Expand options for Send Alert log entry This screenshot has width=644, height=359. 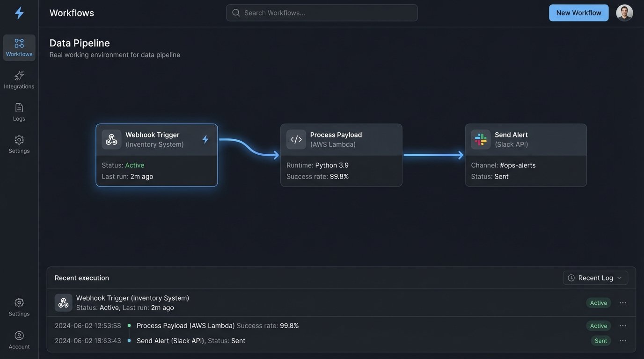(x=622, y=340)
